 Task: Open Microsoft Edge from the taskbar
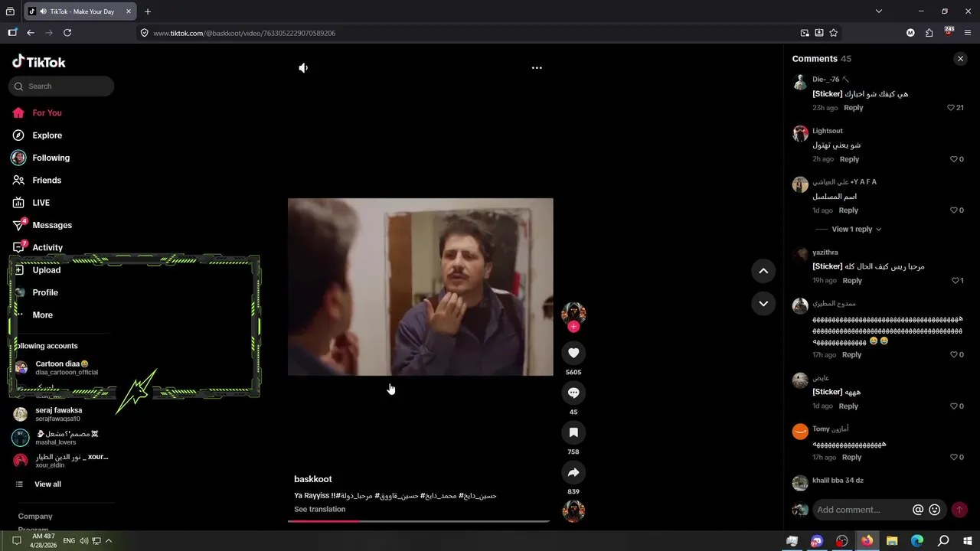[917, 540]
